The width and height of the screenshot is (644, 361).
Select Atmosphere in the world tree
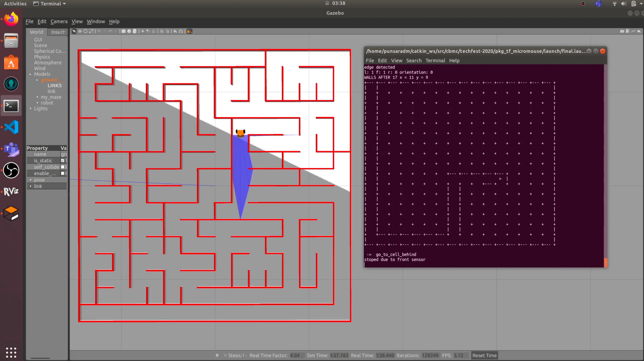point(48,63)
